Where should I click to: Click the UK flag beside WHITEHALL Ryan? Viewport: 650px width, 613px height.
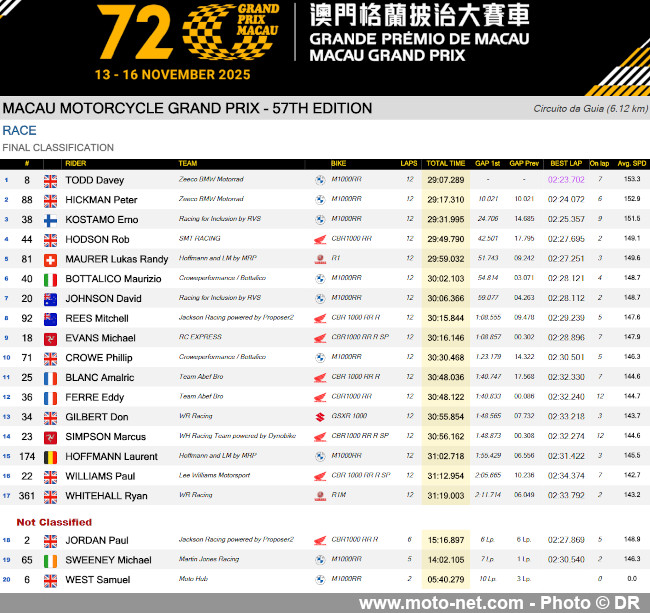coord(50,497)
